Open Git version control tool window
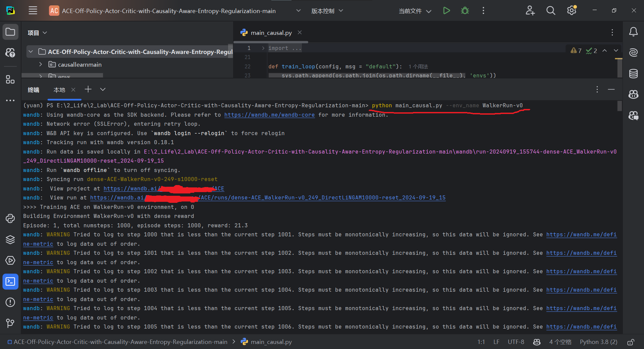 coord(10,323)
